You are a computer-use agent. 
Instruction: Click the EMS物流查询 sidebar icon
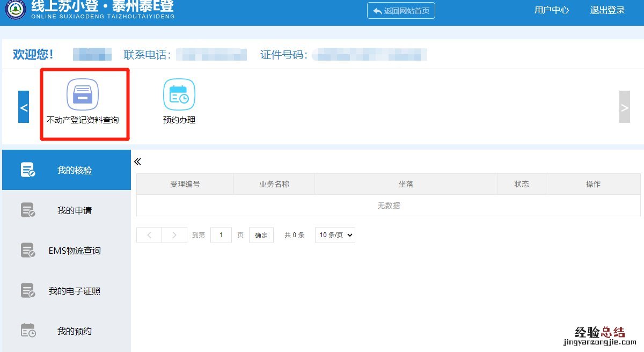[28, 251]
